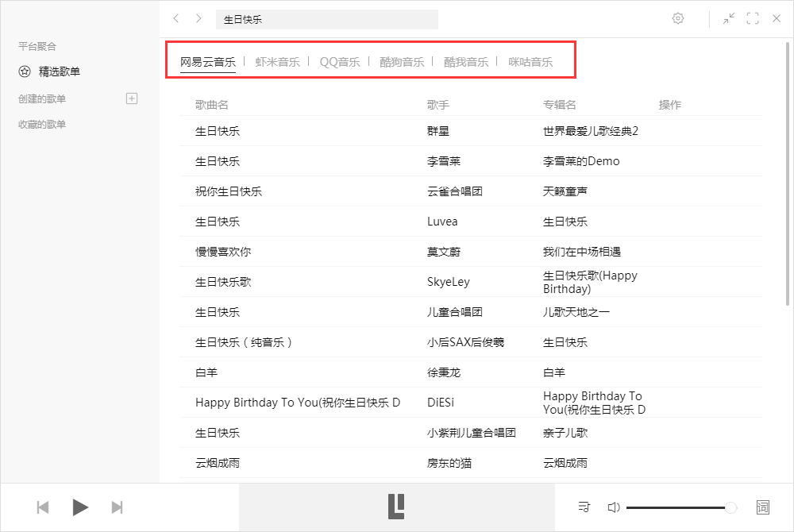The image size is (794, 532).
Task: Toggle desktop lyrics with the 词 icon
Action: tap(763, 507)
